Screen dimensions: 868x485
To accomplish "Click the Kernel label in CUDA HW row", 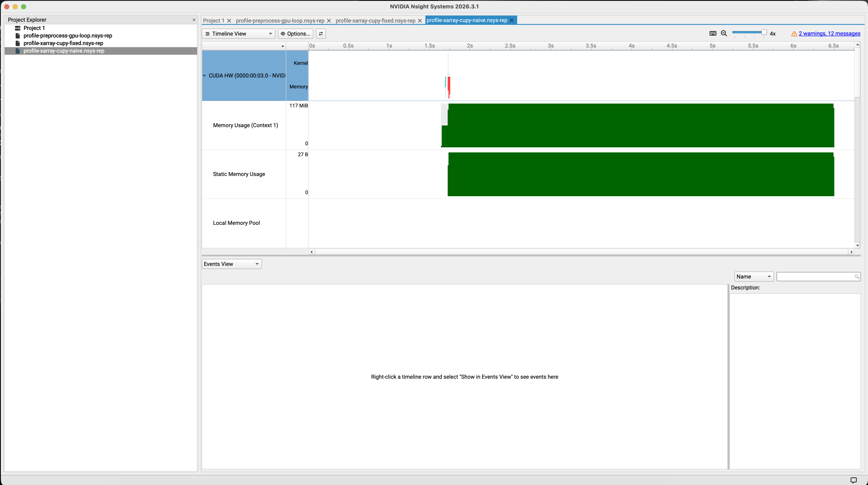I will click(300, 63).
